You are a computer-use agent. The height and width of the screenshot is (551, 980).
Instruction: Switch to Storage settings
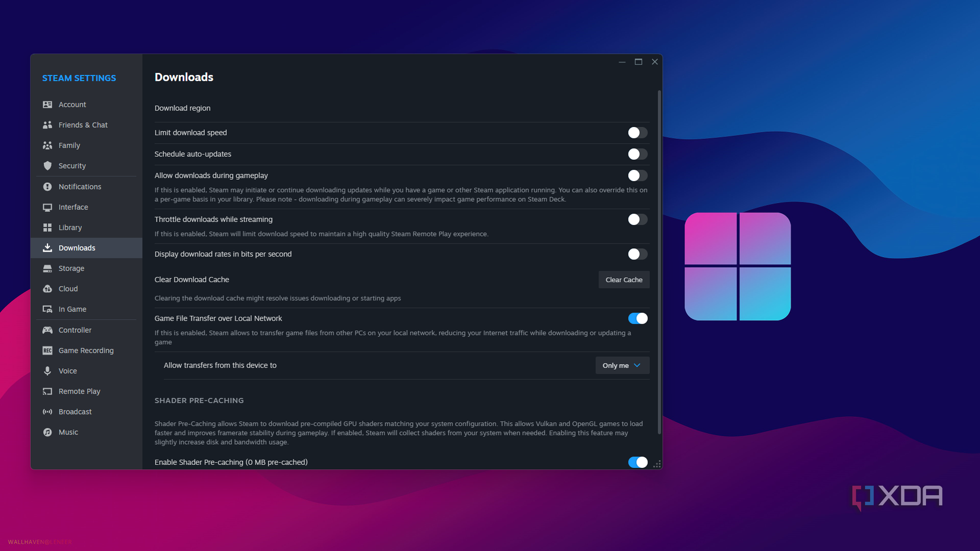[x=87, y=268]
